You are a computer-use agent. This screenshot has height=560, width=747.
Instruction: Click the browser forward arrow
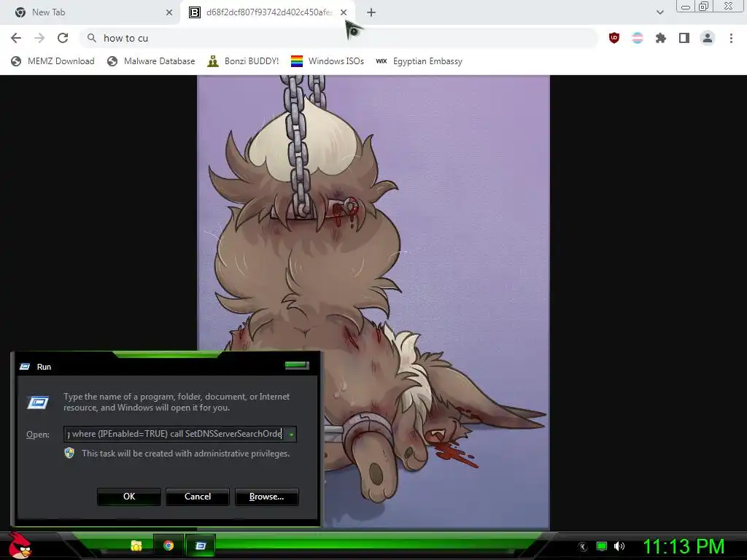pyautogui.click(x=39, y=38)
